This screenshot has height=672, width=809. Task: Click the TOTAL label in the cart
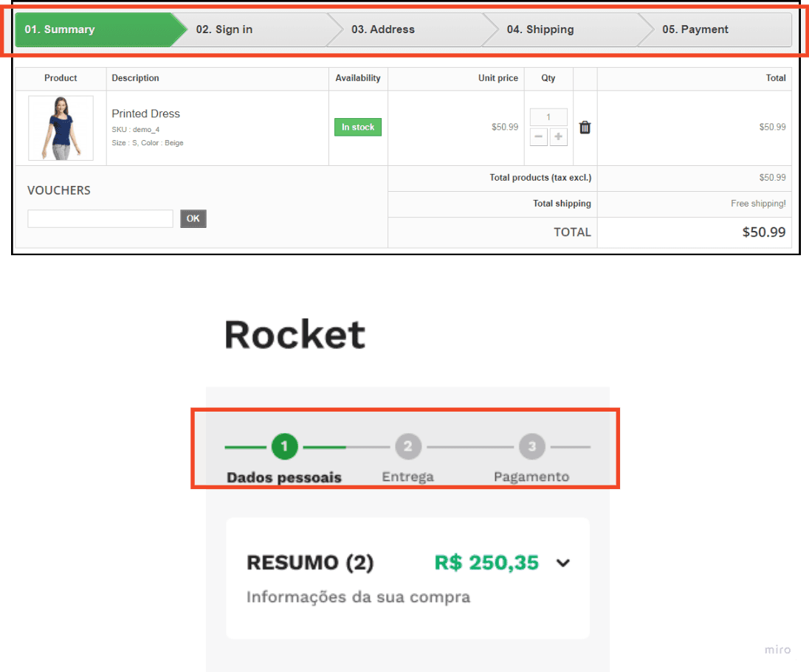coord(572,232)
